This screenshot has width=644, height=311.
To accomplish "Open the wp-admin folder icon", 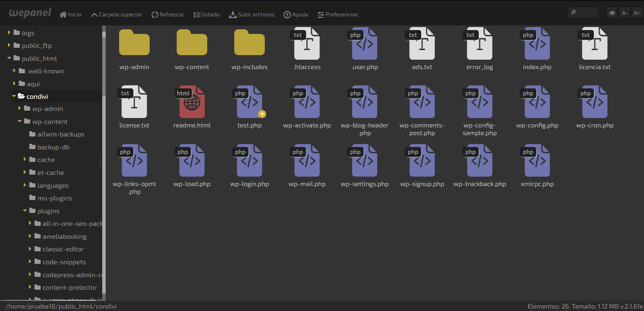I will [x=134, y=43].
